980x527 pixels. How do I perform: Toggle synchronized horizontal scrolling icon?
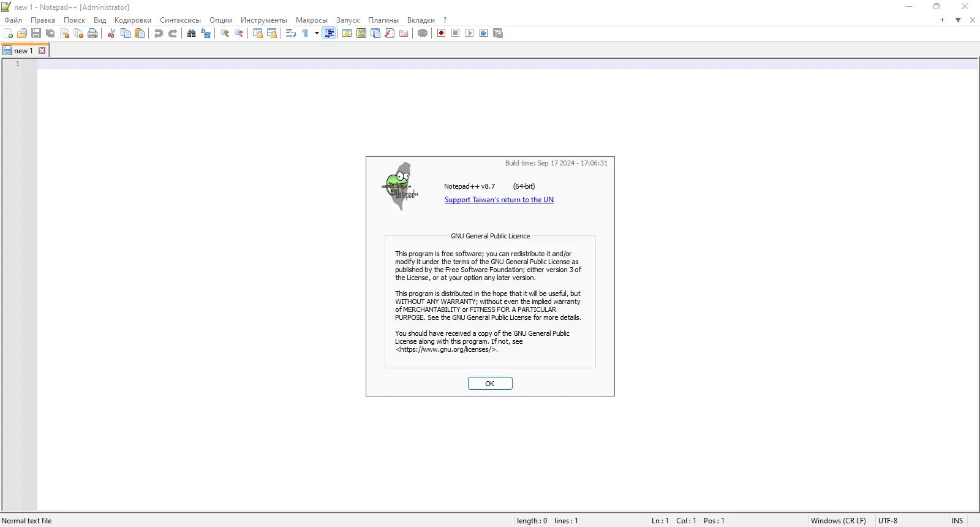(272, 33)
